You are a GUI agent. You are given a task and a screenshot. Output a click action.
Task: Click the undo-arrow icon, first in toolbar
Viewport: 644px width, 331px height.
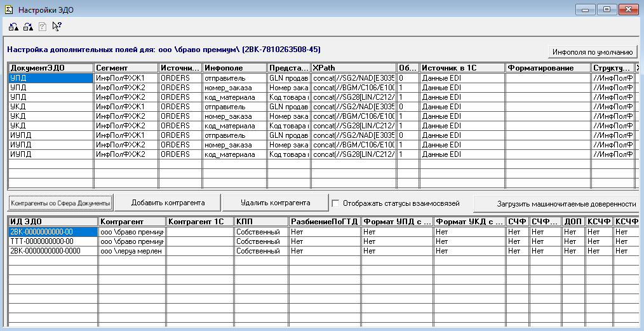pyautogui.click(x=13, y=27)
